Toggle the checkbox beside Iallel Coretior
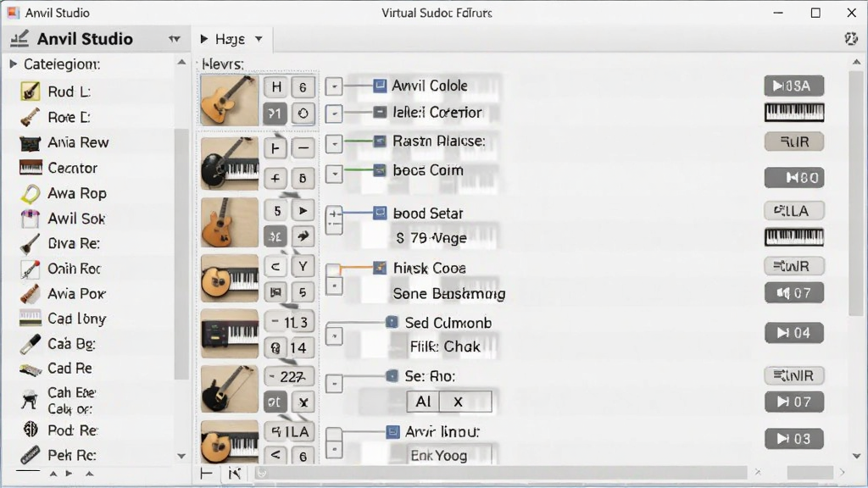 pos(380,113)
